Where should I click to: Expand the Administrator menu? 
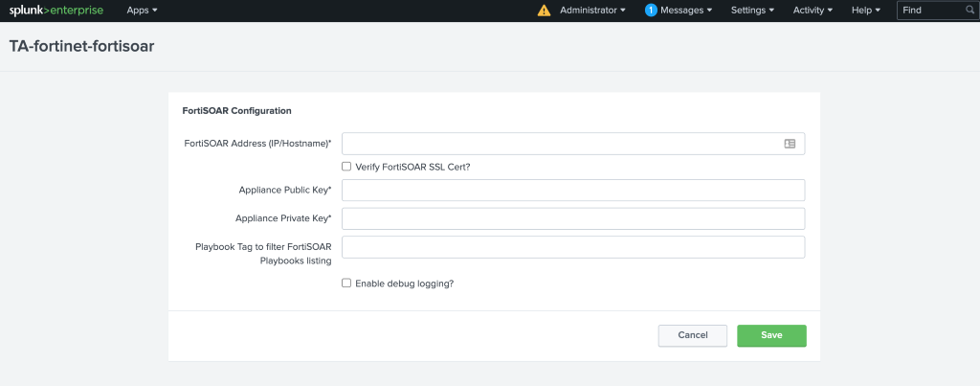[592, 11]
